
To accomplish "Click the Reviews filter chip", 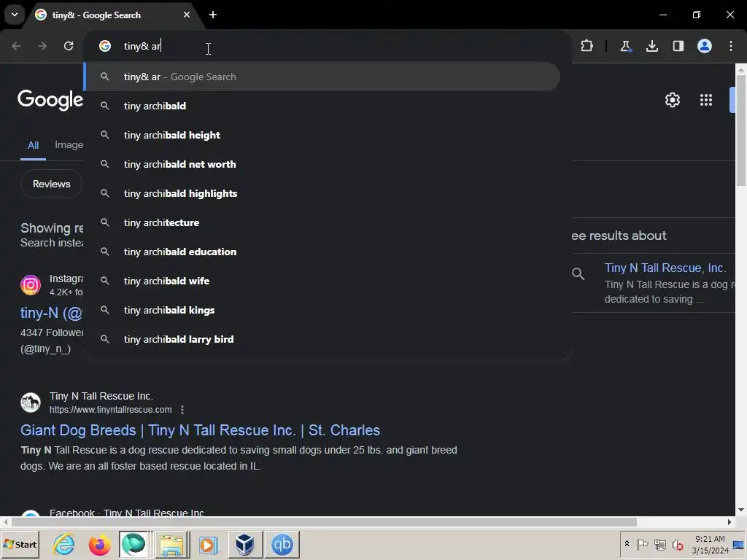I will pyautogui.click(x=51, y=184).
